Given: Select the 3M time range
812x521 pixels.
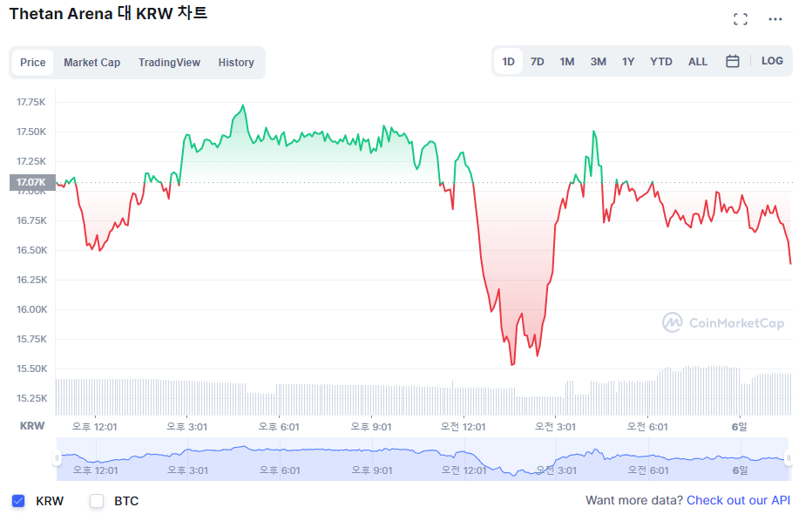Looking at the screenshot, I should 599,62.
